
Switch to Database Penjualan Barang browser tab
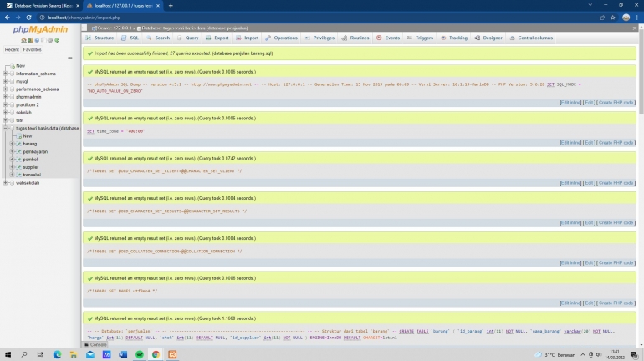click(43, 6)
